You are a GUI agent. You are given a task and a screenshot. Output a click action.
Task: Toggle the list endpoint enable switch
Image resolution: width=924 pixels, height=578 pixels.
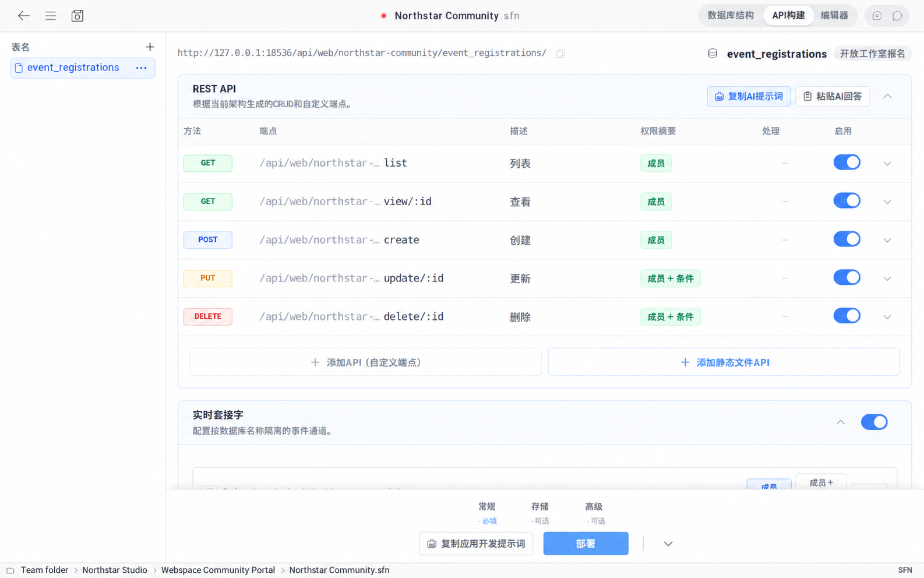tap(847, 163)
